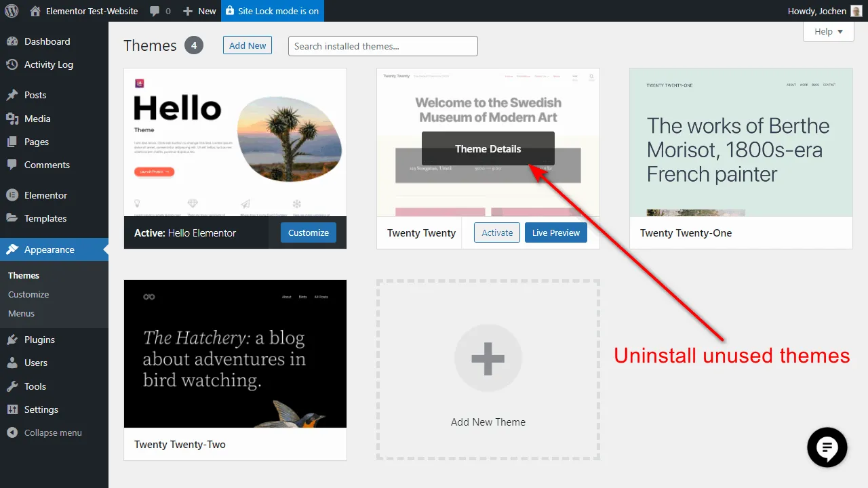868x488 pixels.
Task: Click the WordPress logo icon
Action: click(11, 11)
